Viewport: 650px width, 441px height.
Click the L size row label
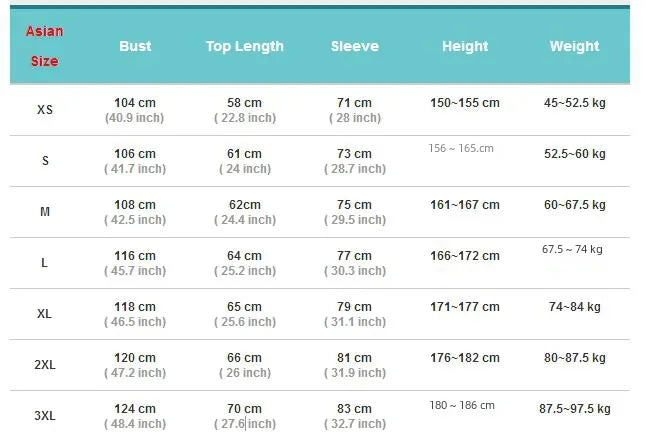pyautogui.click(x=45, y=263)
